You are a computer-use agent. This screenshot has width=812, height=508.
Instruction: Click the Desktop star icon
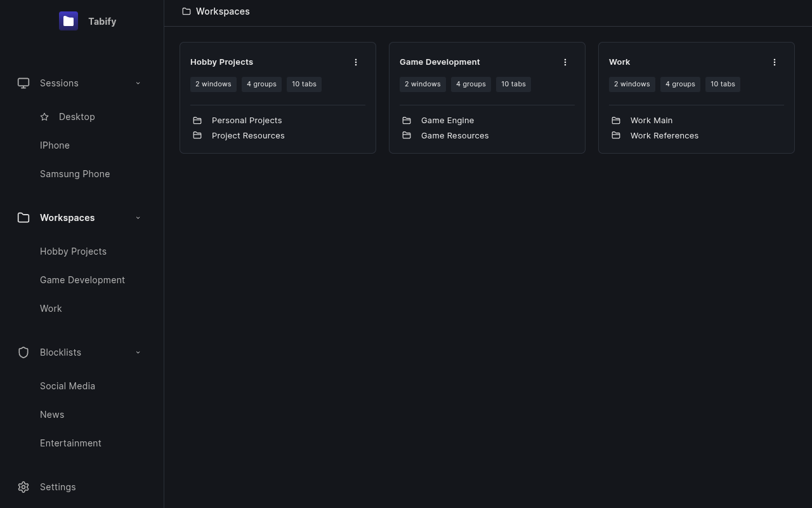[44, 116]
